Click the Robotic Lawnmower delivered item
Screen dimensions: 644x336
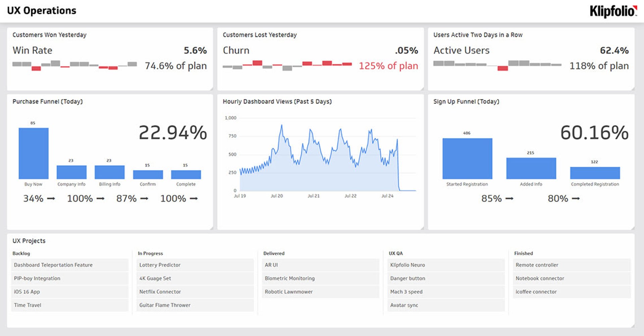(x=289, y=292)
